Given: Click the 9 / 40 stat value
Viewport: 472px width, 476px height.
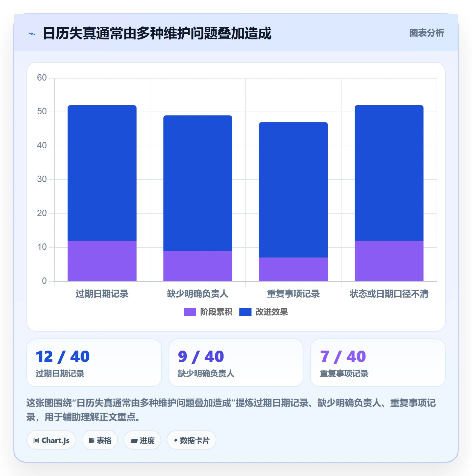Looking at the screenshot, I should pyautogui.click(x=201, y=357).
